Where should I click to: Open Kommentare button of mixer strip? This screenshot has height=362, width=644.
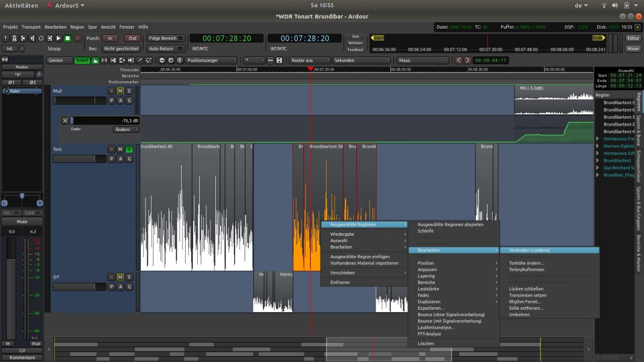coord(22,357)
